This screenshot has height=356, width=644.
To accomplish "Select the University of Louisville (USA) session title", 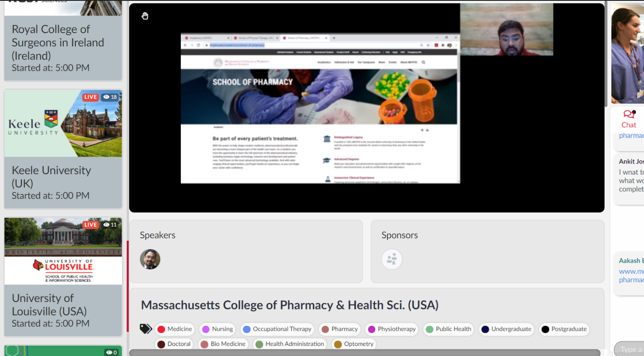I will pyautogui.click(x=49, y=304).
